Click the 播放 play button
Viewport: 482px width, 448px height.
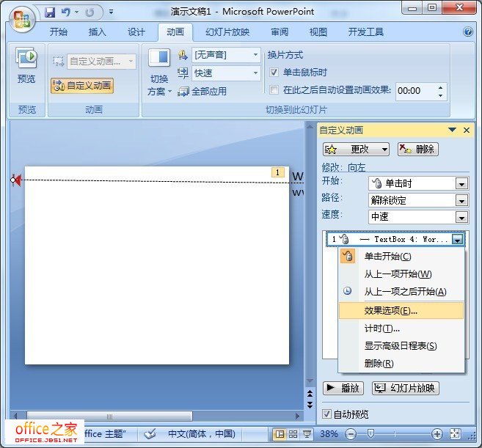coord(343,388)
